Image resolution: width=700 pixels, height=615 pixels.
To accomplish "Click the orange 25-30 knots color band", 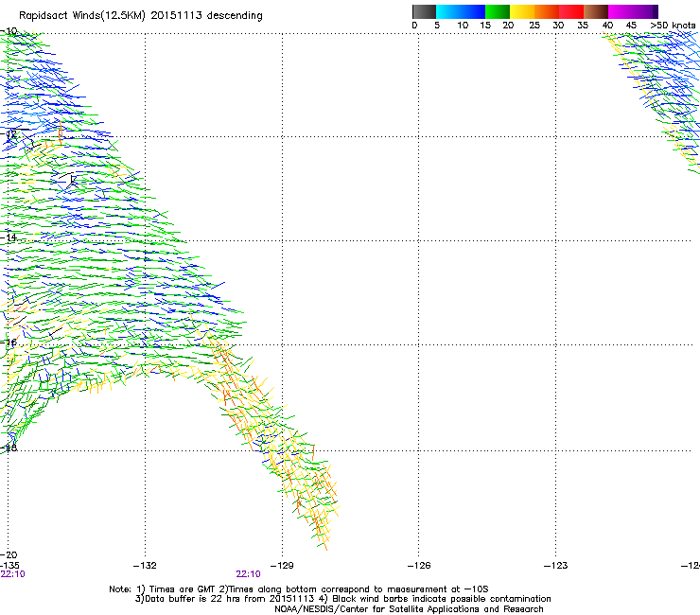I will pyautogui.click(x=547, y=11).
